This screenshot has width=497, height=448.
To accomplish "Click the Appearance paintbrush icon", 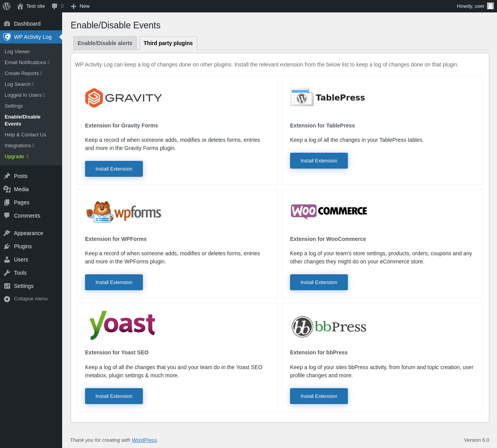I will coord(7,233).
